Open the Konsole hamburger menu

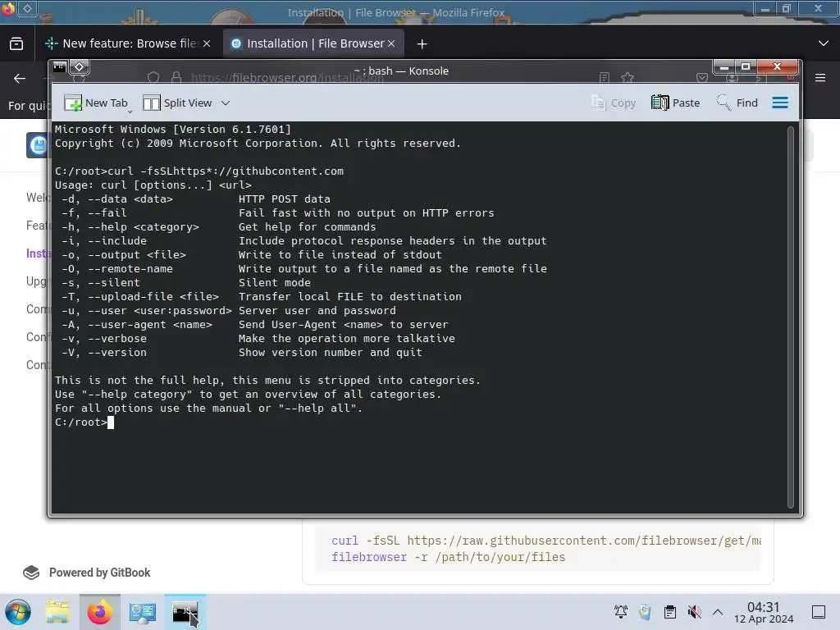(x=780, y=103)
